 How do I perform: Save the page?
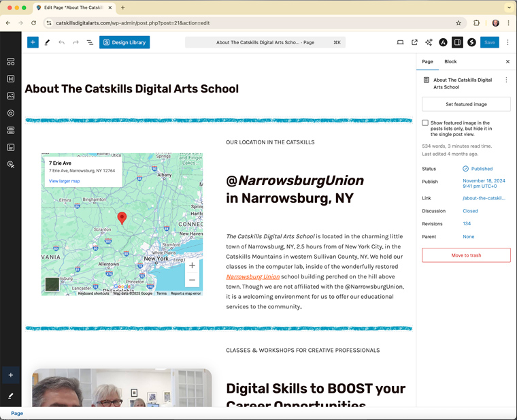coord(490,42)
